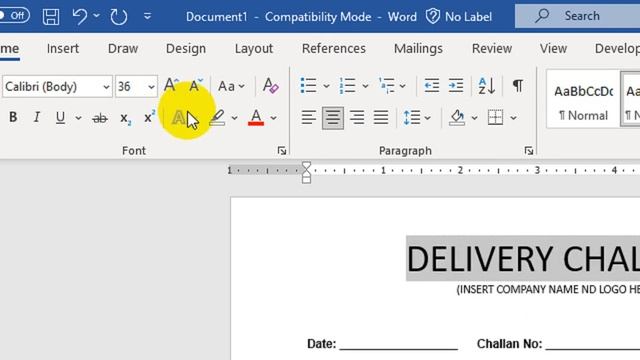Click the ruler indent marker

(x=306, y=172)
